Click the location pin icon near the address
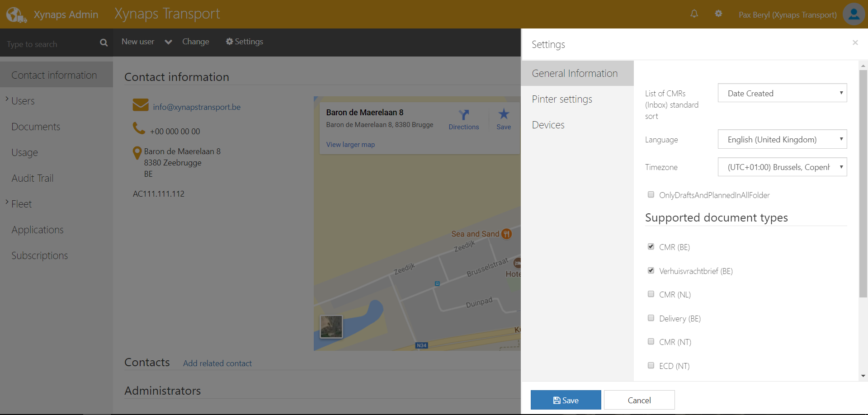This screenshot has height=415, width=868. tap(137, 151)
